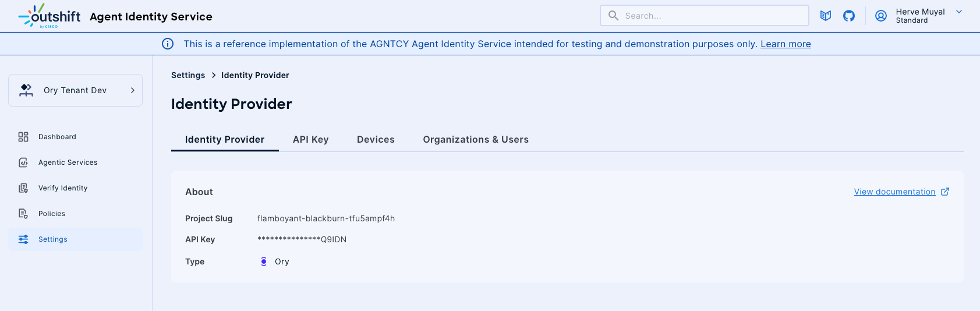The height and width of the screenshot is (311, 980).
Task: Click the Agentic Services icon
Action: 23,162
